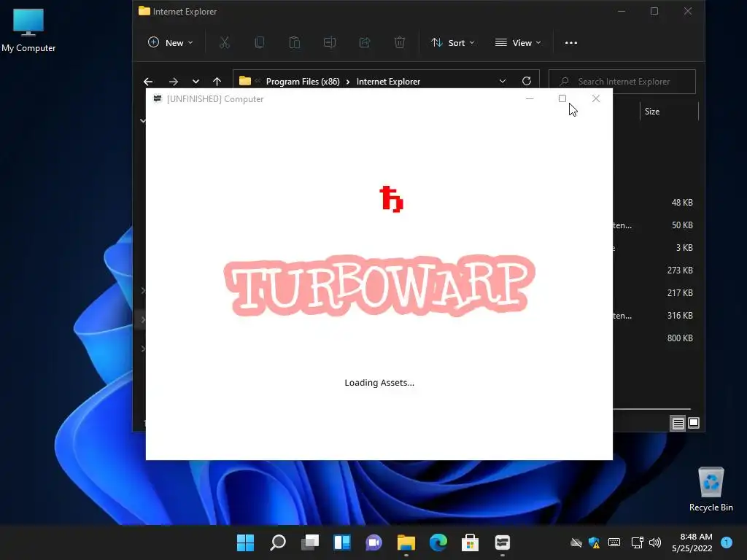Image resolution: width=747 pixels, height=560 pixels.
Task: Open the clock and date 8:48 AM
Action: pyautogui.click(x=692, y=542)
